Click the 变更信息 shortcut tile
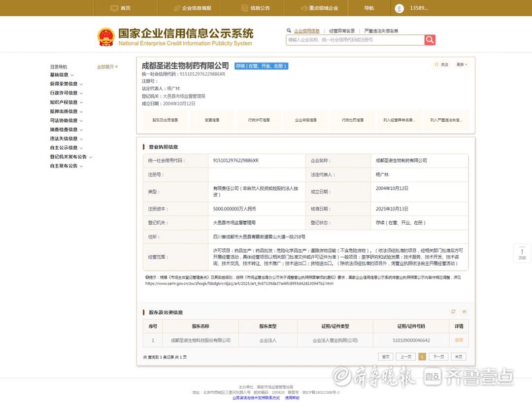This screenshot has height=406, width=532. point(212,120)
